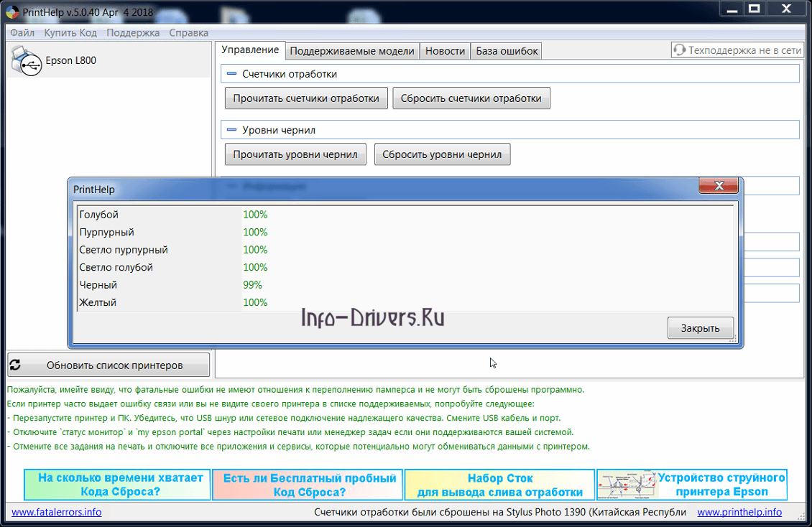Open the www.fatalerrors.info link
Image resolution: width=812 pixels, height=527 pixels.
point(57,512)
